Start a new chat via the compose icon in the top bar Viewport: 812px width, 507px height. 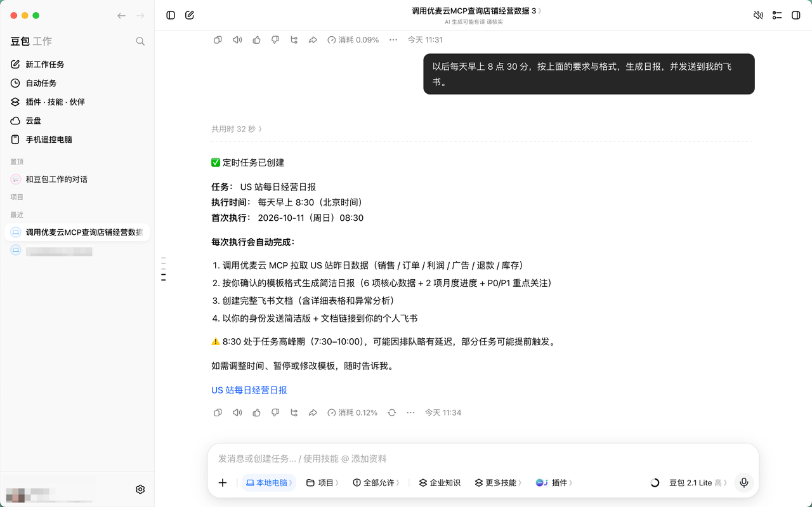pyautogui.click(x=190, y=15)
